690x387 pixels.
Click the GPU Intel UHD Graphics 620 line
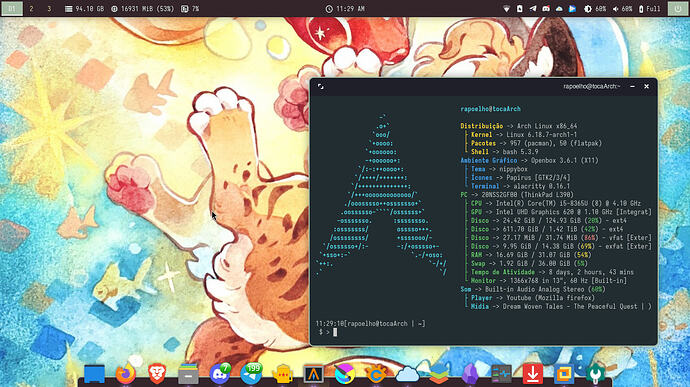tap(561, 212)
